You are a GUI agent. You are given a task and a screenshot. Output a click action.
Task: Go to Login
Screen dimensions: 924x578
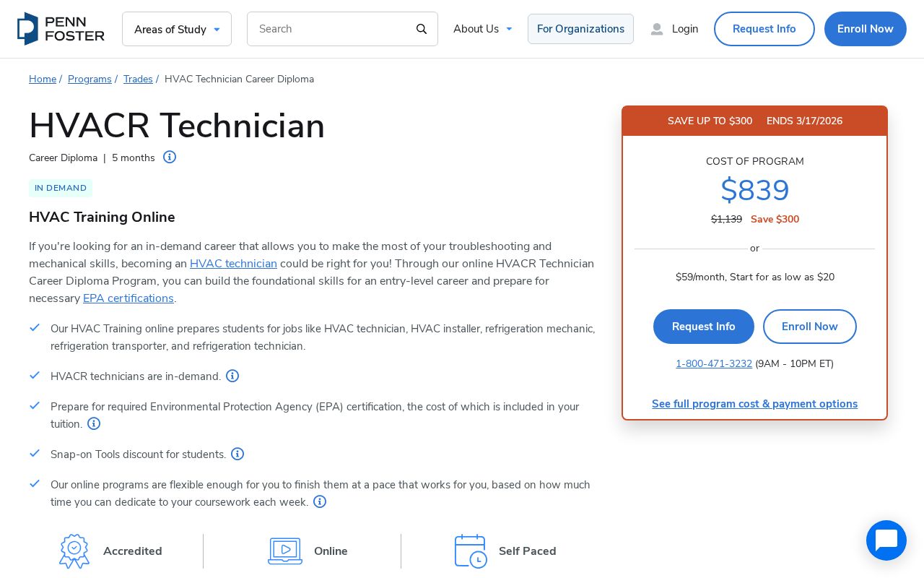click(x=675, y=29)
